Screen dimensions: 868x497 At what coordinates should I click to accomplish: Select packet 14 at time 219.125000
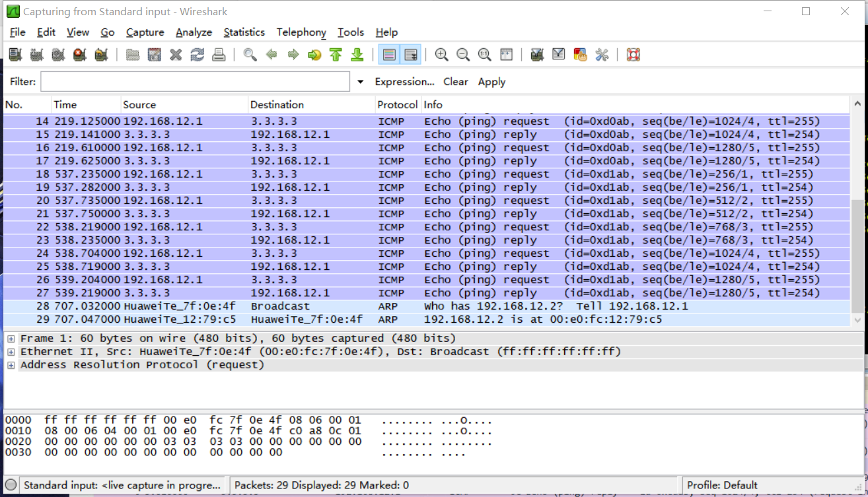(427, 121)
